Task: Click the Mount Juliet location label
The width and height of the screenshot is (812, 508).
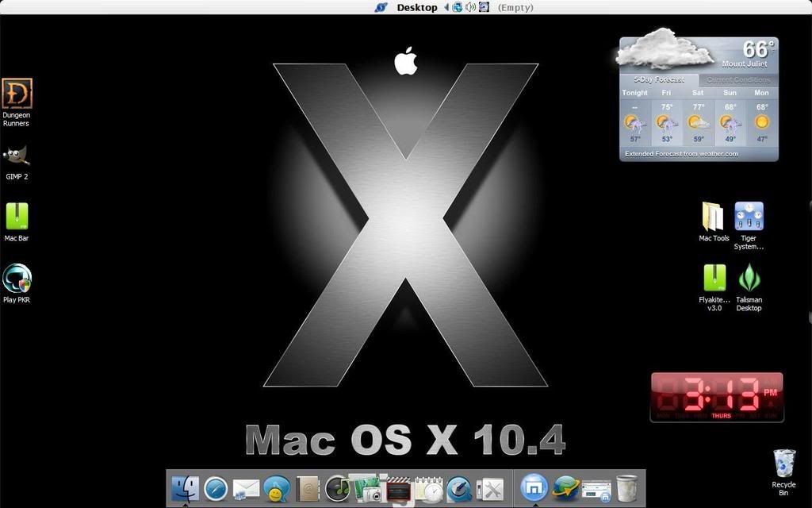Action: tap(745, 63)
